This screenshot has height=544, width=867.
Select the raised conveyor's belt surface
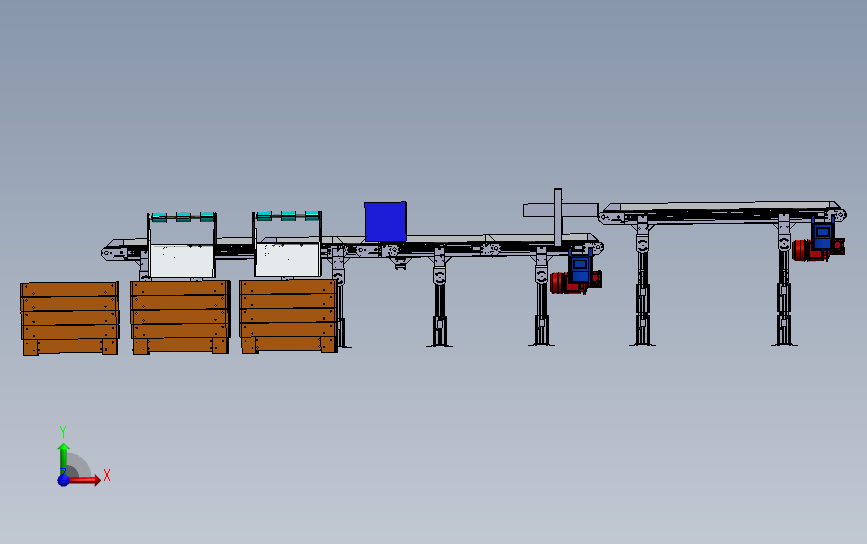tap(724, 206)
